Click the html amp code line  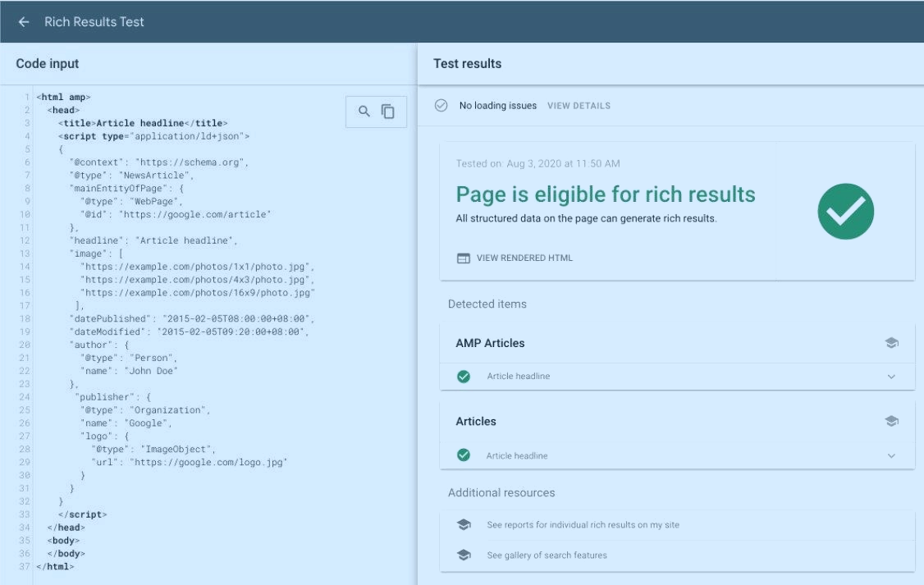point(64,97)
